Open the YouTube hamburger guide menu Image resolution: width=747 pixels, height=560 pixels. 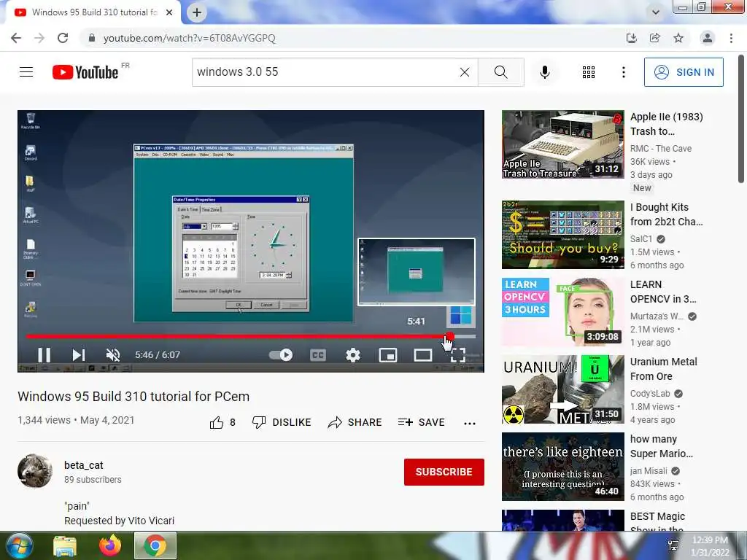(x=26, y=72)
